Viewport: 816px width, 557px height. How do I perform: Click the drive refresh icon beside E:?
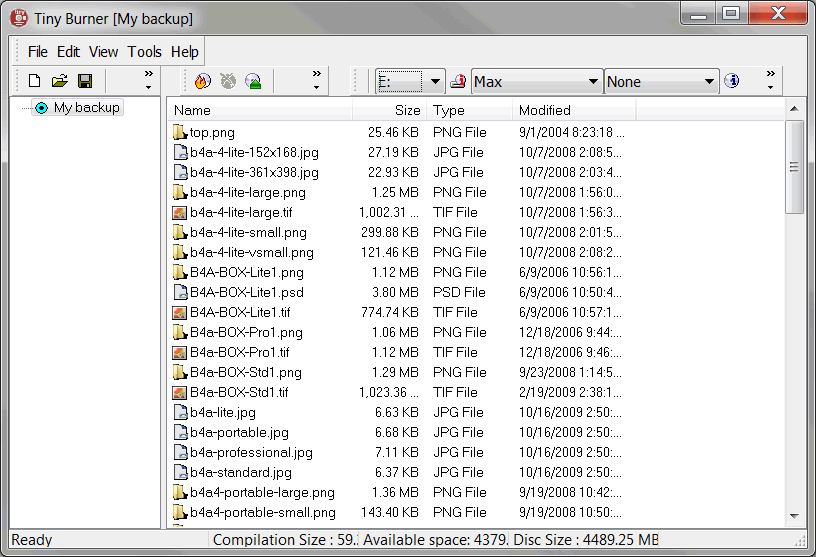[458, 81]
